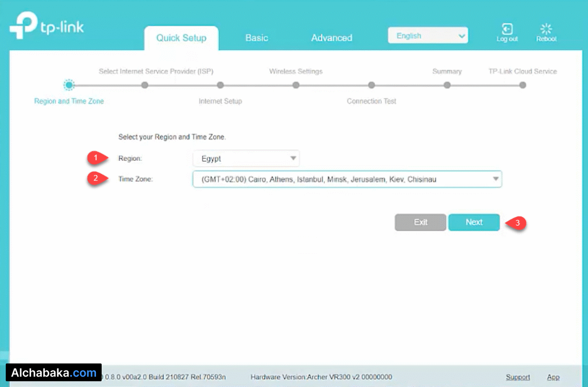Click the tp-link logo
This screenshot has height=387, width=588.
pyautogui.click(x=47, y=28)
